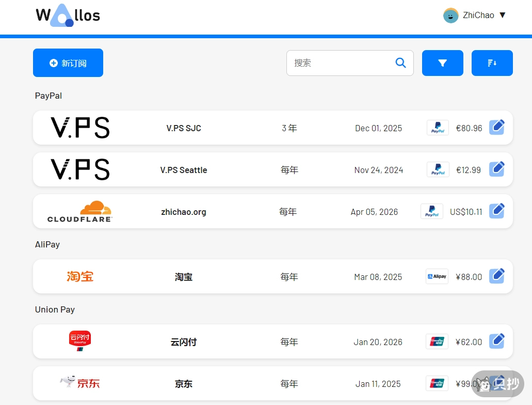Edit the V.PS Seattle subscription
This screenshot has width=532, height=405.
coord(496,169)
